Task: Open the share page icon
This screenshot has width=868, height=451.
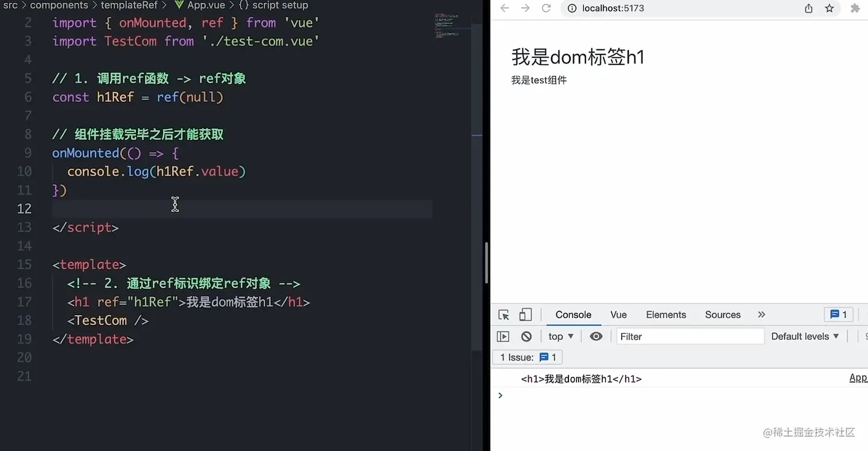Action: 808,8
